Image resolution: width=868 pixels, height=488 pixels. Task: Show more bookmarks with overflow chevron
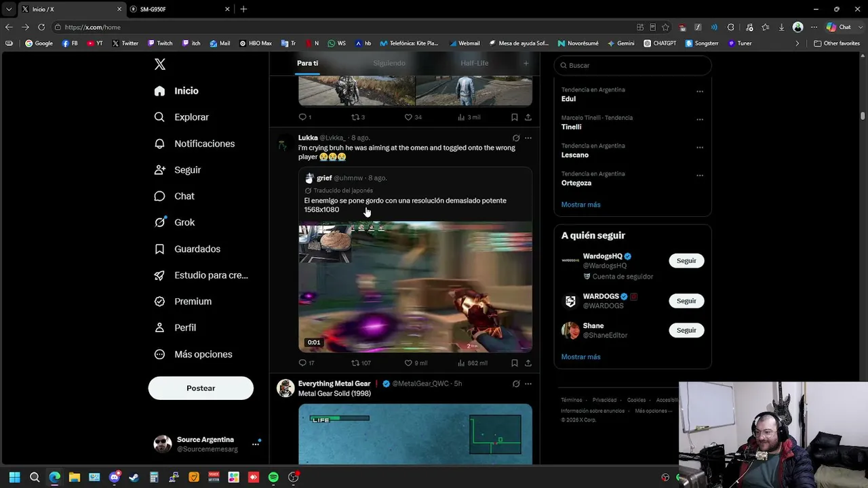click(x=797, y=43)
